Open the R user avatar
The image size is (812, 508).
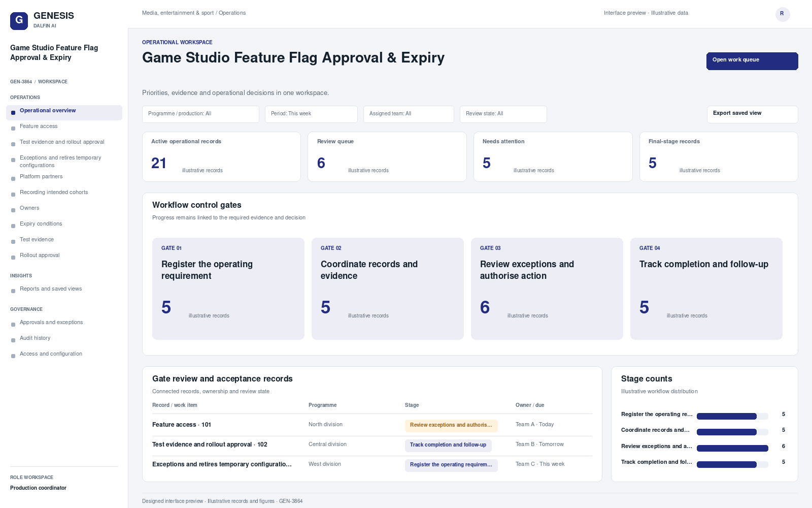pyautogui.click(x=783, y=14)
